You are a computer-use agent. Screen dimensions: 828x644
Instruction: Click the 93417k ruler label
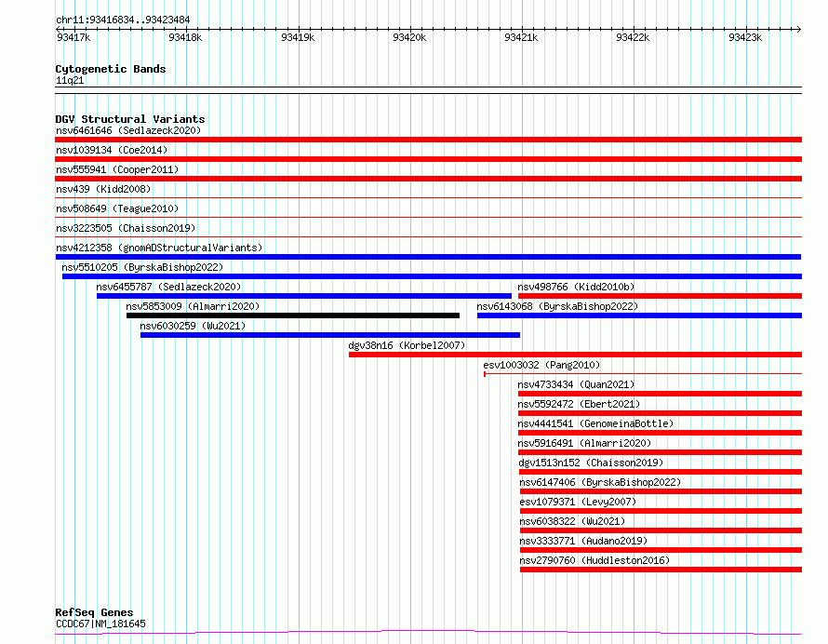coord(73,37)
